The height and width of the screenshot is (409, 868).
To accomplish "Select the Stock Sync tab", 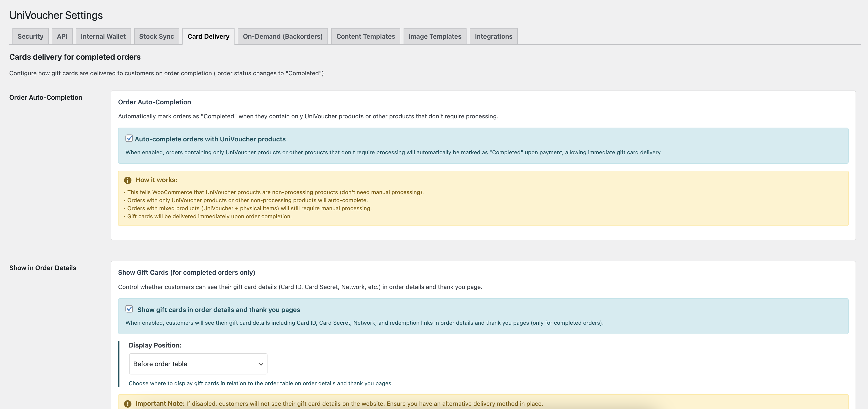I will point(156,36).
